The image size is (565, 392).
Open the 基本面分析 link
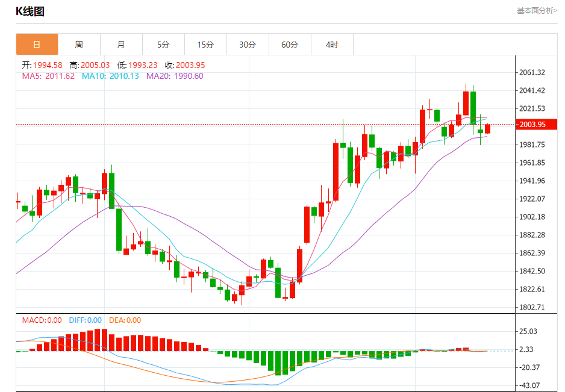[537, 11]
